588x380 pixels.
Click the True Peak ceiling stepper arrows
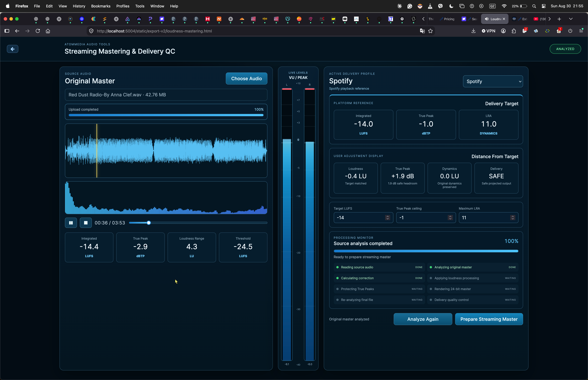click(450, 218)
